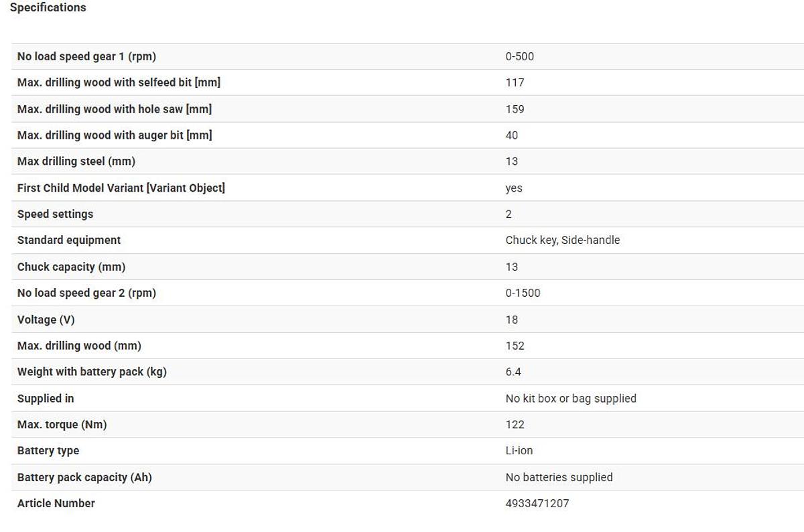Select the 'Max. drilling wood with auger bit' label
This screenshot has height=532, width=804.
pyautogui.click(x=115, y=135)
